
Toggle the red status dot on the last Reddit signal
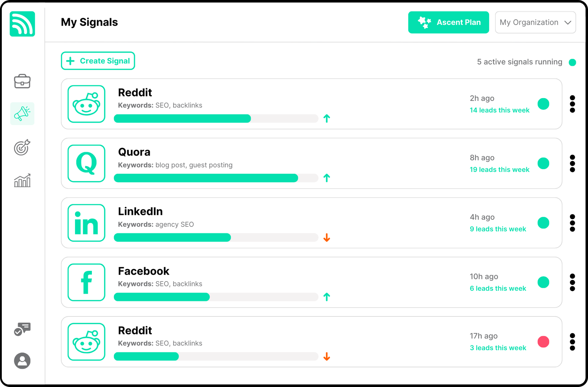point(543,342)
